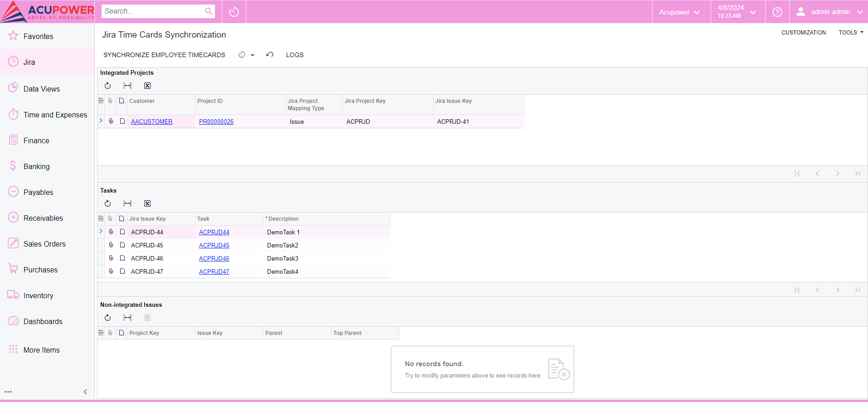This screenshot has width=868, height=402.
Task: Open the Purchases workspace
Action: (x=47, y=270)
